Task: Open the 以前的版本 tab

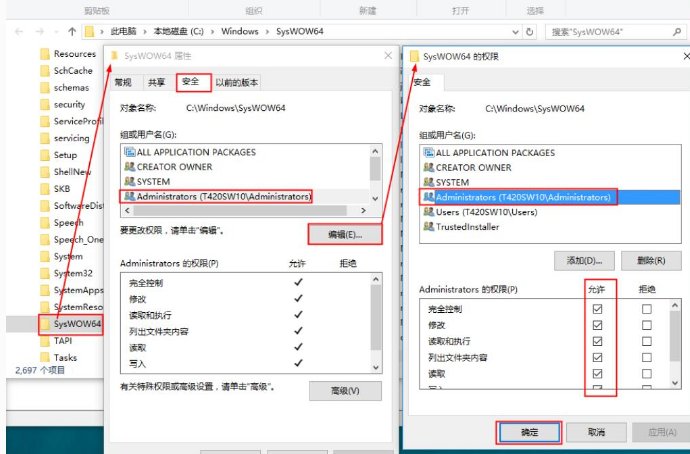Action: coord(237,83)
